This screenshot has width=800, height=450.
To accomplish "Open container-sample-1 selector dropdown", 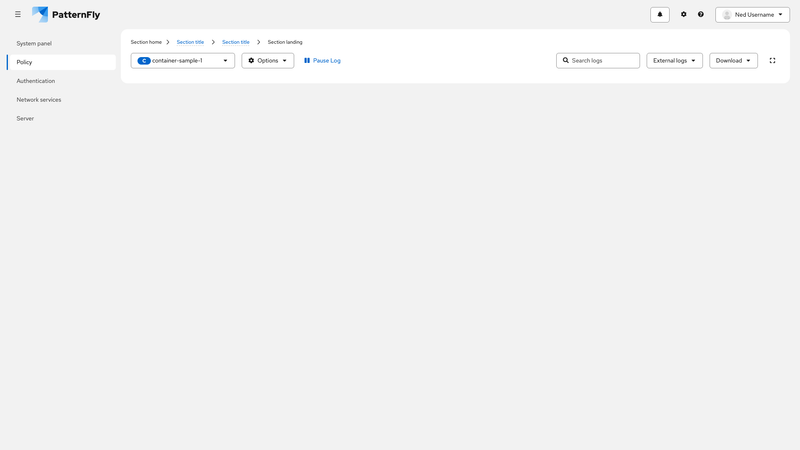I will point(183,61).
